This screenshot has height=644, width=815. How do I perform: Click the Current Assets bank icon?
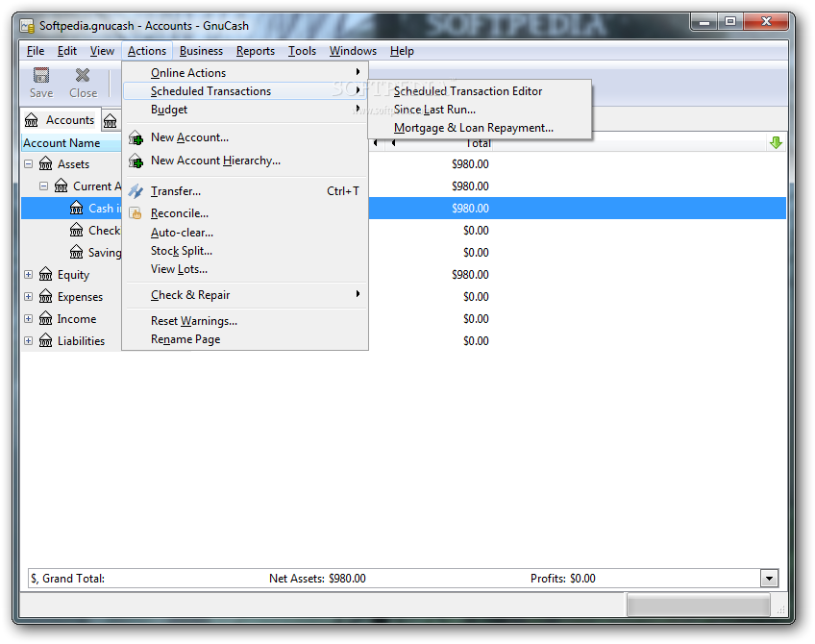[x=62, y=186]
